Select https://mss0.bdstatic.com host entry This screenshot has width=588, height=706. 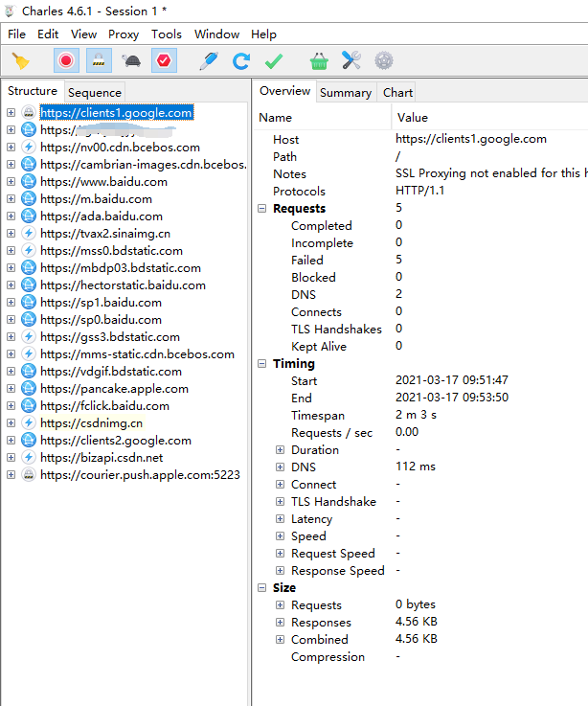pyautogui.click(x=112, y=251)
